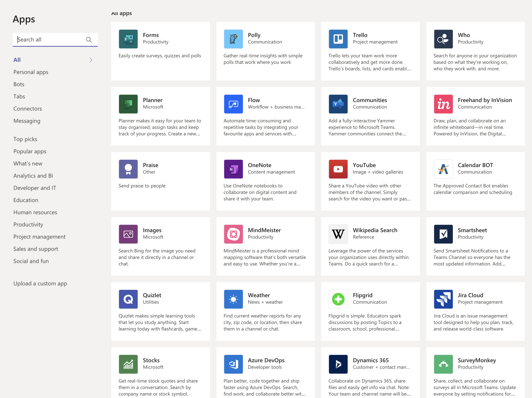Image resolution: width=532 pixels, height=398 pixels.
Task: Open the Who app icon
Action: click(443, 39)
